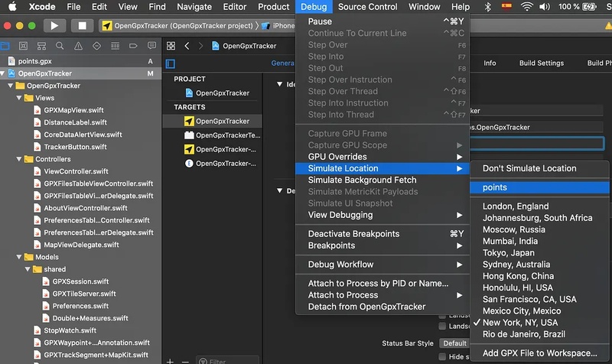Select OpenGpxTracker scheme in toolbar
Image resolution: width=612 pixels, height=364 pixels.
(x=177, y=26)
